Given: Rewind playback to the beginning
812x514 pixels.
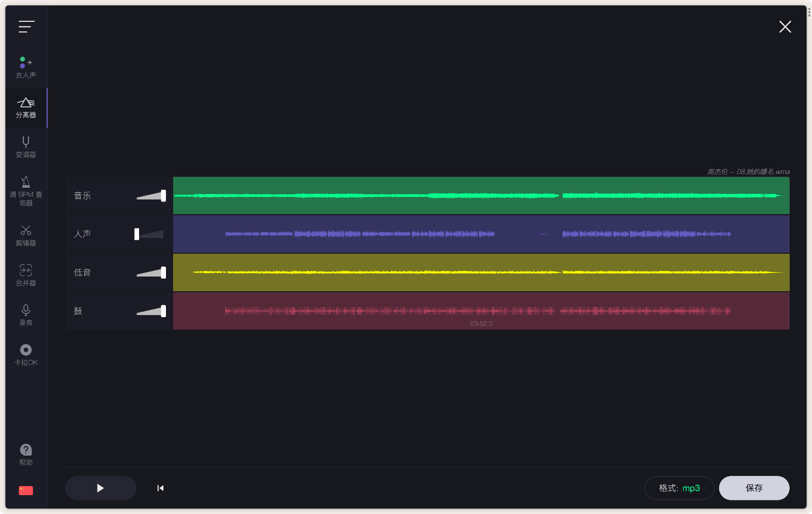Looking at the screenshot, I should [x=160, y=488].
